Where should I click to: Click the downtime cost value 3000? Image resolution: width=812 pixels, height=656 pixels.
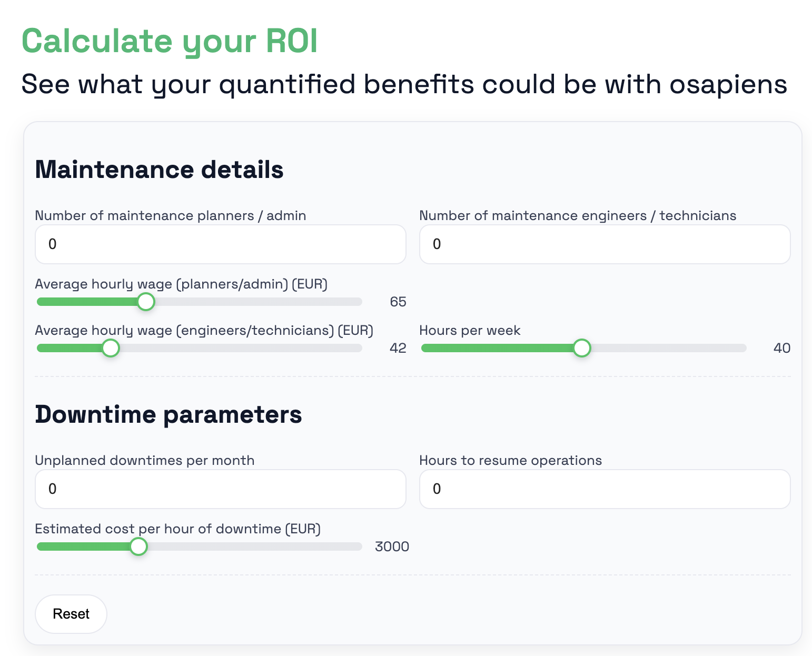[392, 546]
